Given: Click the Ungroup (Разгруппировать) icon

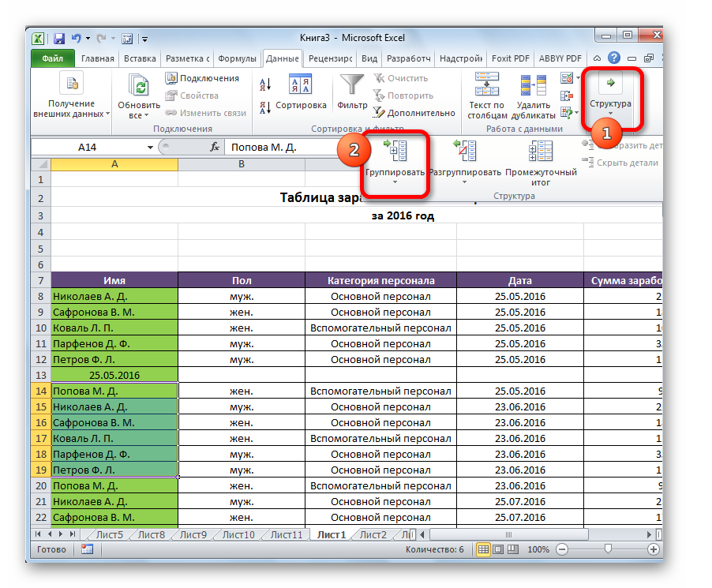Looking at the screenshot, I should (464, 152).
